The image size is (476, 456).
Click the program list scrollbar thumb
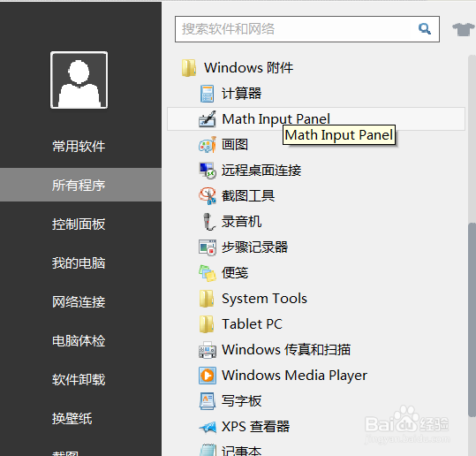click(x=472, y=320)
